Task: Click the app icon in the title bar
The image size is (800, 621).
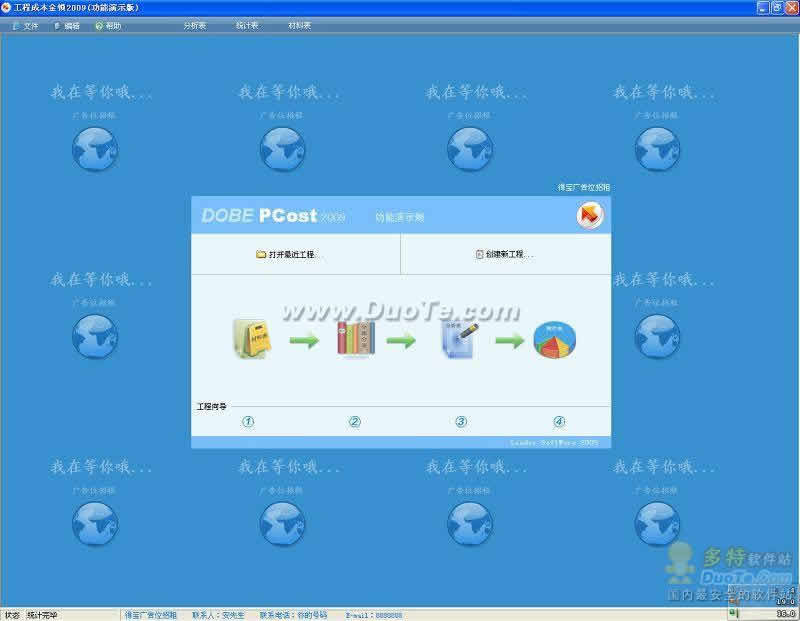Action: [6, 8]
